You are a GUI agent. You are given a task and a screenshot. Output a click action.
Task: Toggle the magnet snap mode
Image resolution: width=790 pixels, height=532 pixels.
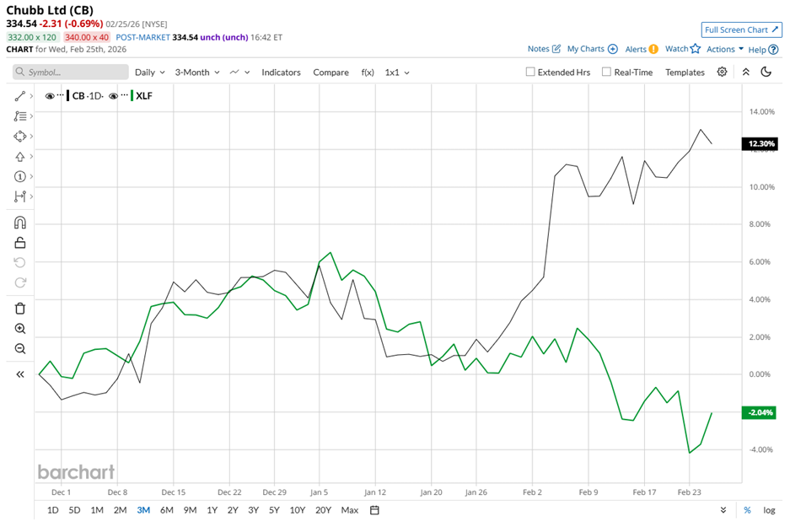[x=20, y=223]
